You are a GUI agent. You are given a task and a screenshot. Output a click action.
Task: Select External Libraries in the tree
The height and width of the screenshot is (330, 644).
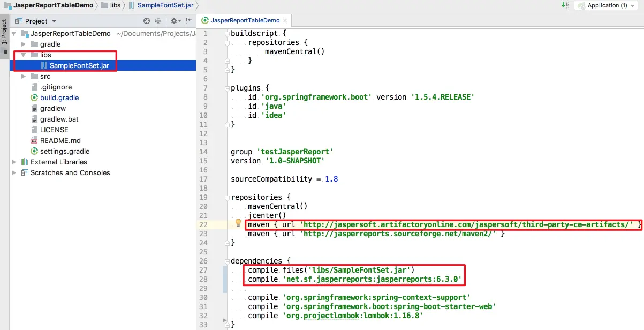coord(59,162)
